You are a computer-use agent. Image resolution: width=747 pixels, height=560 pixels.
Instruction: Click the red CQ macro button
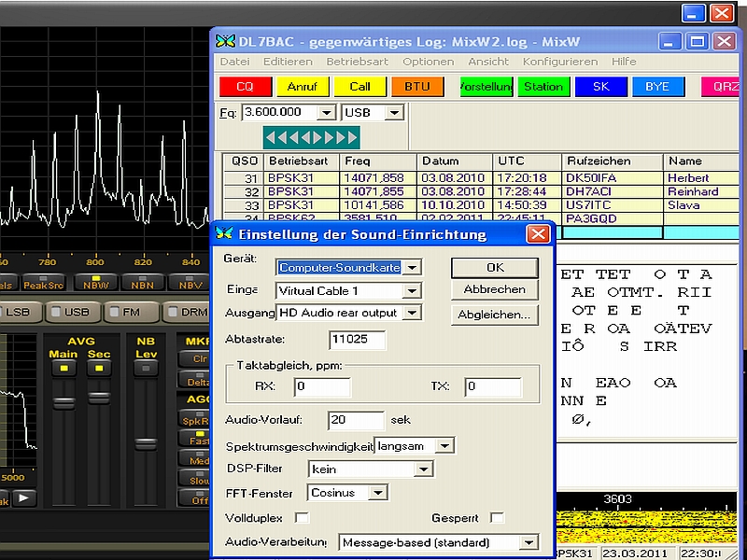coord(246,87)
